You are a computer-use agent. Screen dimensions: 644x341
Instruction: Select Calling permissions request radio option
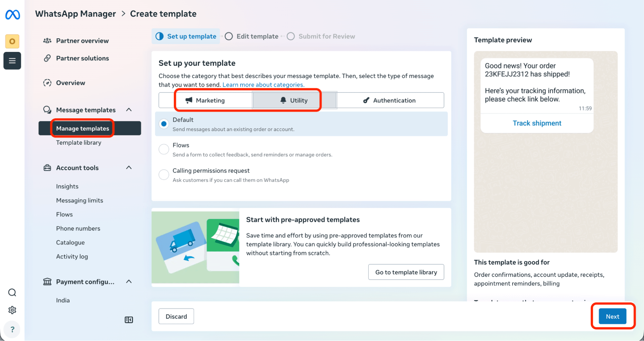point(164,175)
